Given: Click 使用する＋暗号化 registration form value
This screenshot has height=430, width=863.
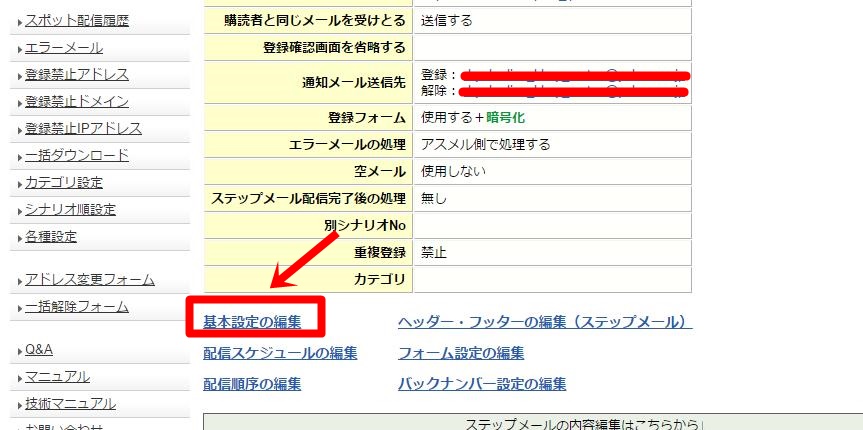Looking at the screenshot, I should [473, 118].
